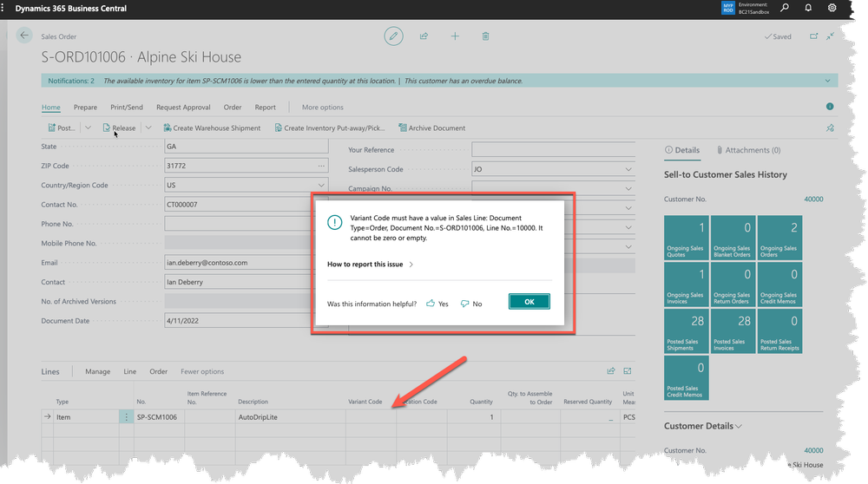Screen dimensions: 868x484
Task: Click the Release action
Action: coord(119,128)
